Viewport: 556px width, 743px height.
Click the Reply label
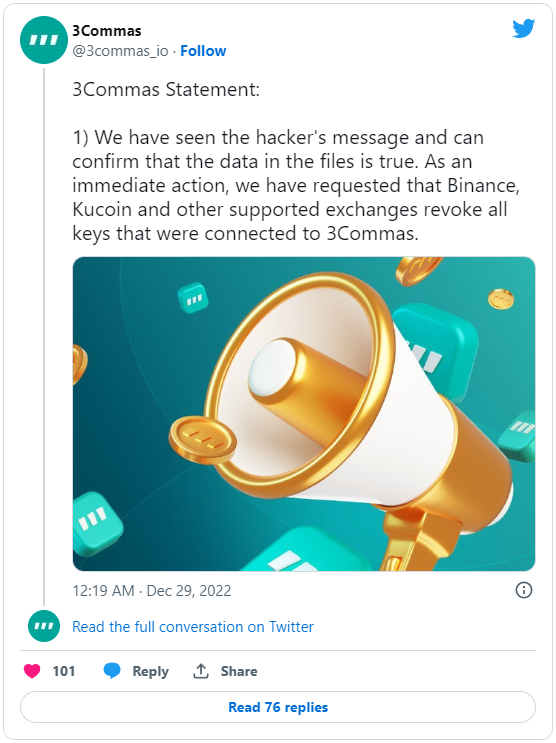pos(150,671)
